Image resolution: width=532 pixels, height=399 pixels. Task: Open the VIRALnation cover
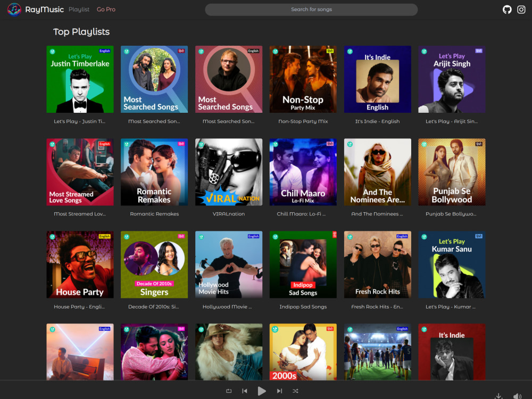229,172
